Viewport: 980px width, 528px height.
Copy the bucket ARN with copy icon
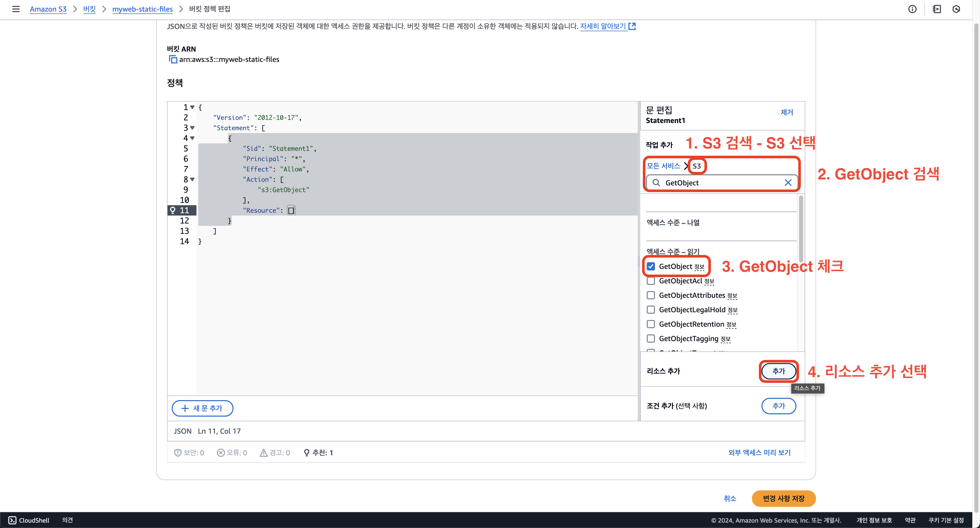pyautogui.click(x=173, y=59)
